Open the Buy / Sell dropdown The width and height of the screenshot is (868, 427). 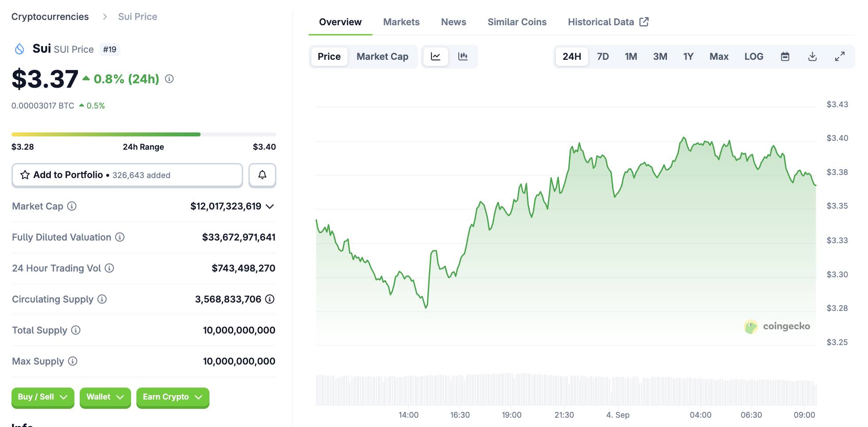pos(43,397)
